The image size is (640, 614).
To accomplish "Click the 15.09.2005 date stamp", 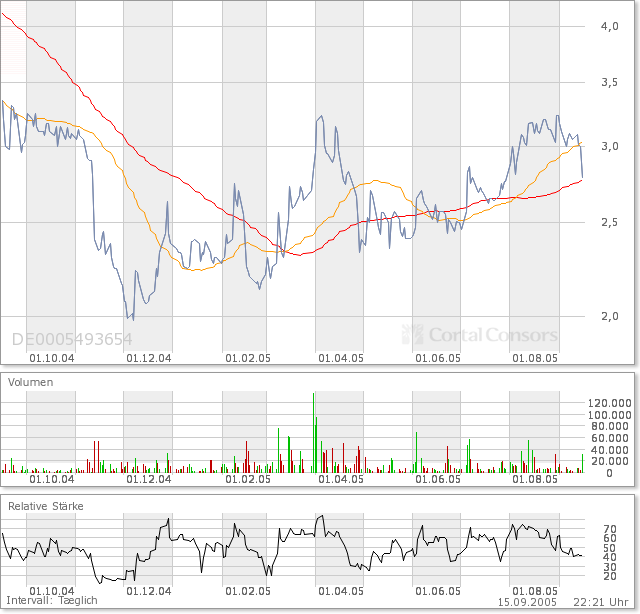I will [527, 602].
